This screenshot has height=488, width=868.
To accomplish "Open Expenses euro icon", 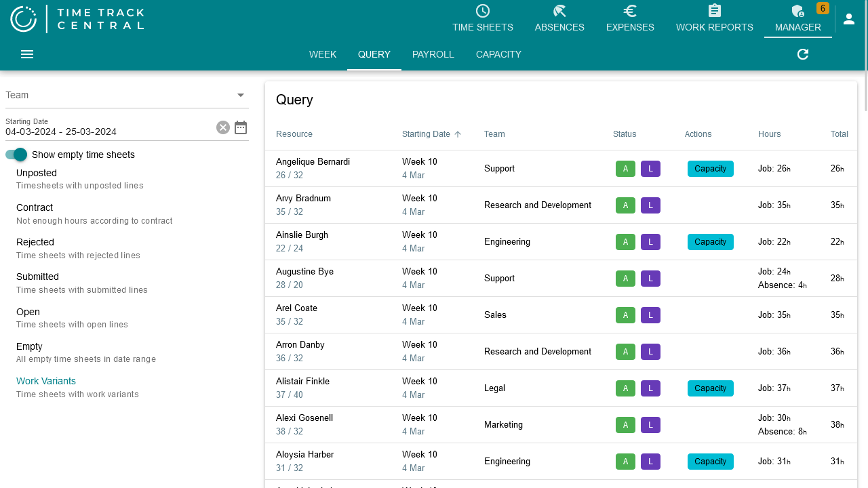I will tap(630, 11).
